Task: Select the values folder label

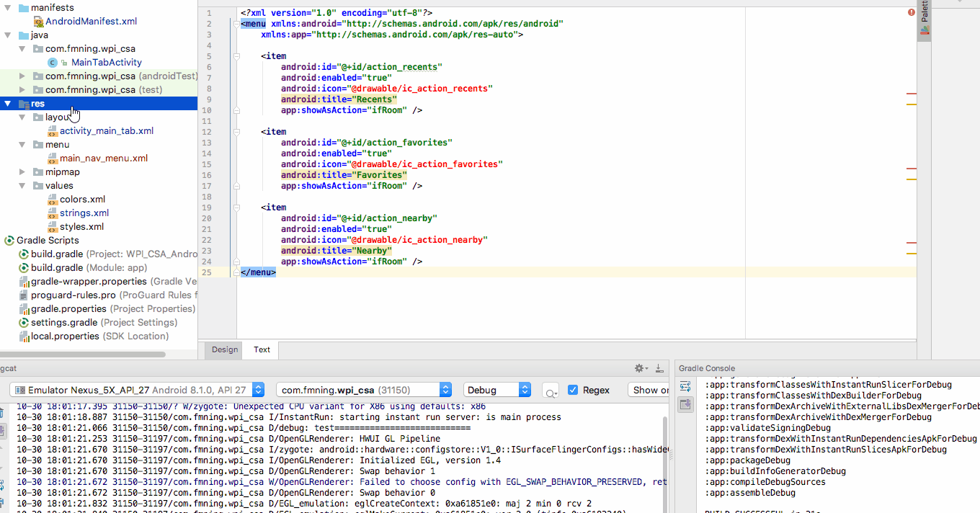Action: pyautogui.click(x=59, y=186)
